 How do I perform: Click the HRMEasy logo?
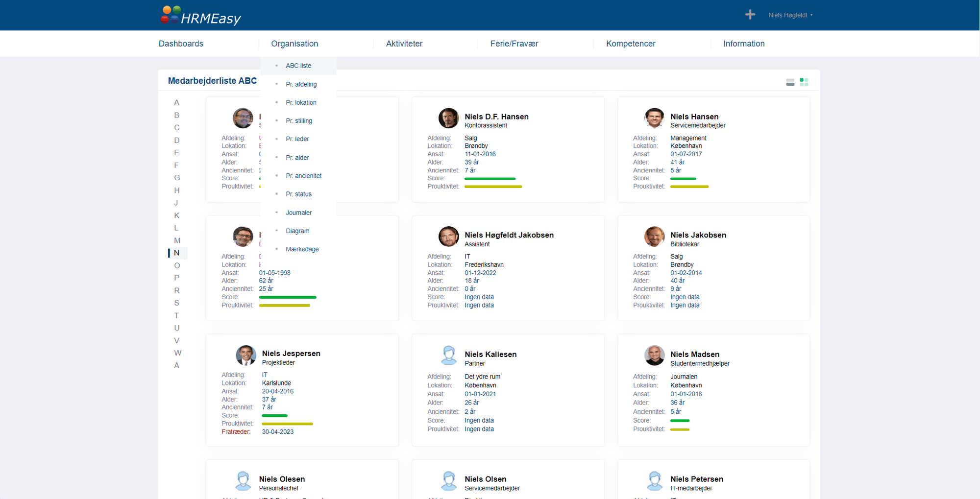coord(200,16)
